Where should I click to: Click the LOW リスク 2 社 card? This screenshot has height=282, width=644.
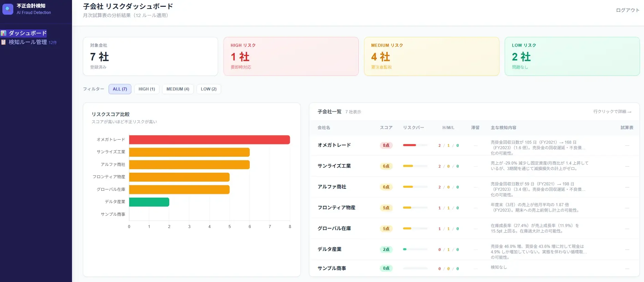coord(572,56)
